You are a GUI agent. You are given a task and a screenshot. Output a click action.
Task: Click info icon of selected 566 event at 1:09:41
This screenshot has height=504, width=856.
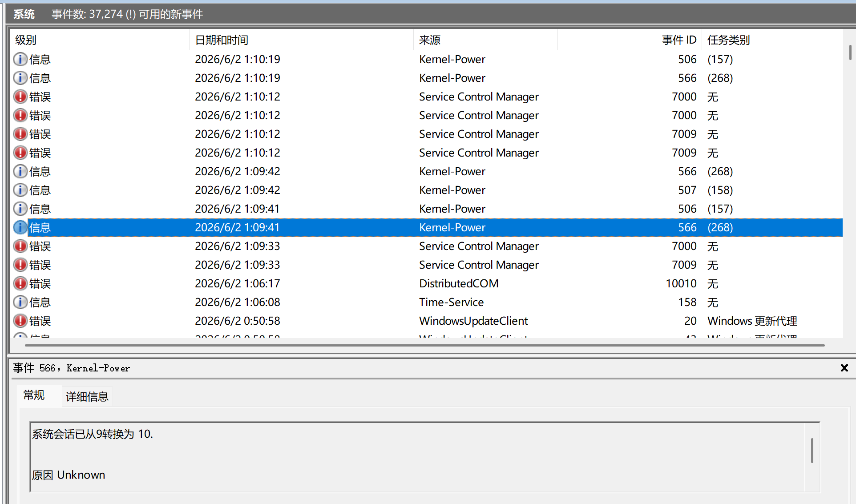tap(20, 227)
